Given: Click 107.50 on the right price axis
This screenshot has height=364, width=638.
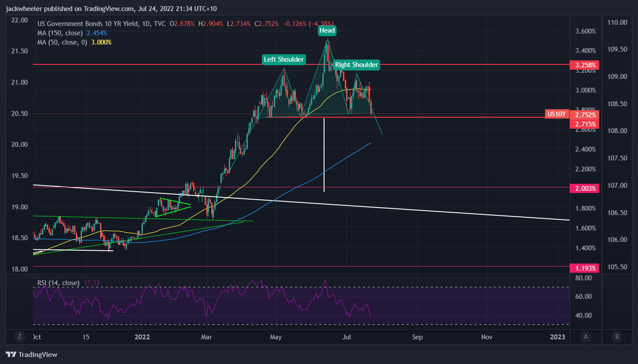Looking at the screenshot, I should tap(617, 158).
